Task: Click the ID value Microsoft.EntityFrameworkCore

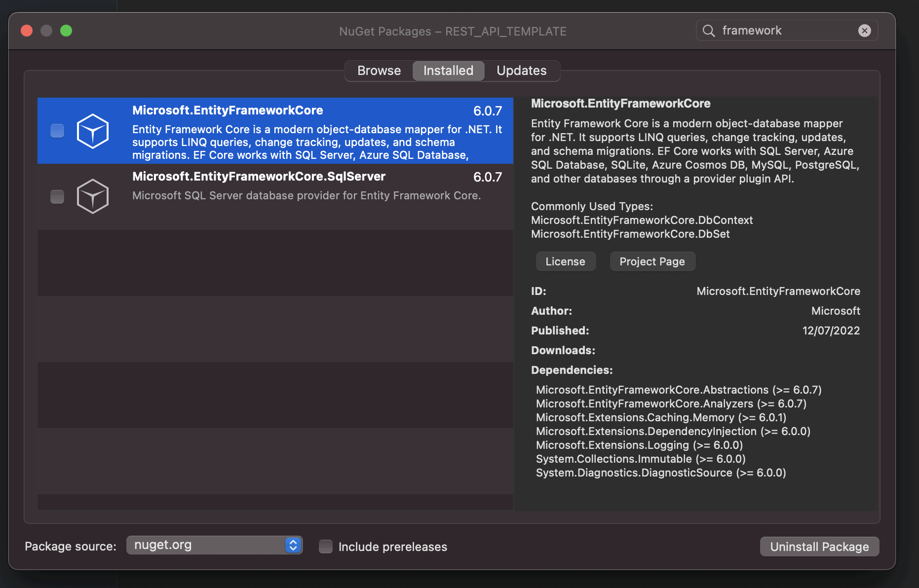Action: [x=778, y=291]
